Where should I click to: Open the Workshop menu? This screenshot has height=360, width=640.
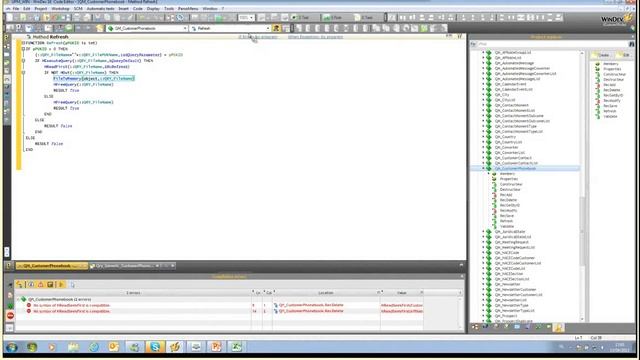tap(60, 8)
